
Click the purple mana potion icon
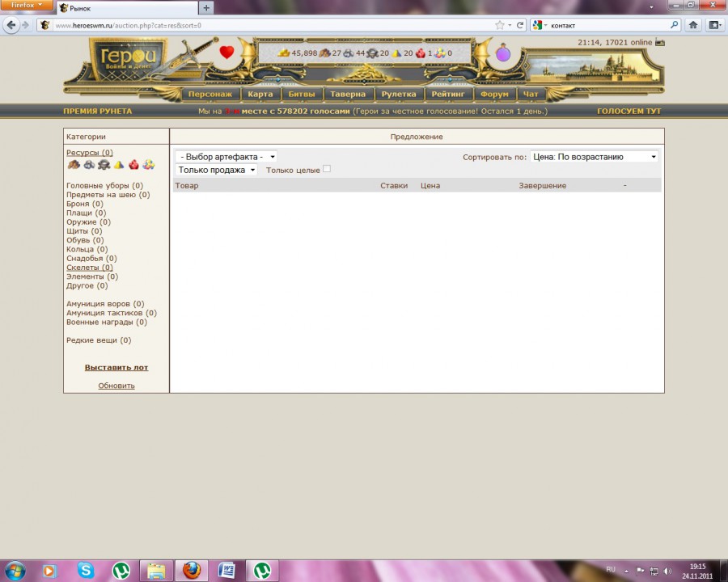503,53
